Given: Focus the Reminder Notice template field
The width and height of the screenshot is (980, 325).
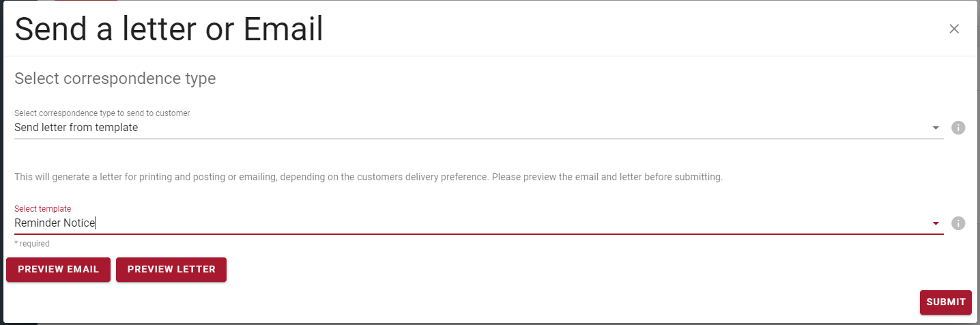Looking at the screenshot, I should click(409, 223).
